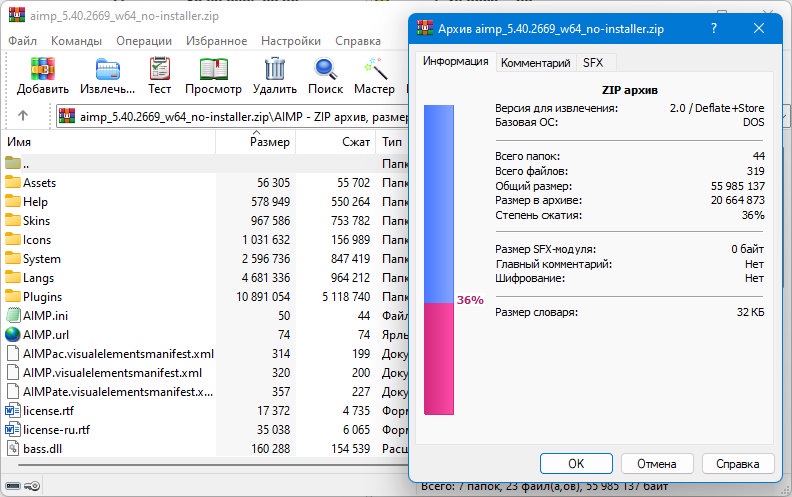Image resolution: width=792 pixels, height=497 pixels.
Task: Click the WinRAR icon in main title bar
Action: coord(17,15)
